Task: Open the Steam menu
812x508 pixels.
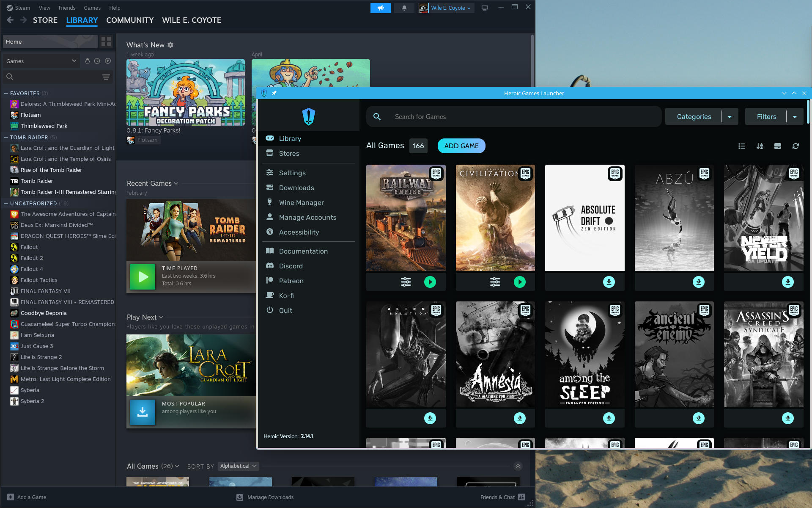Action: 19,8
